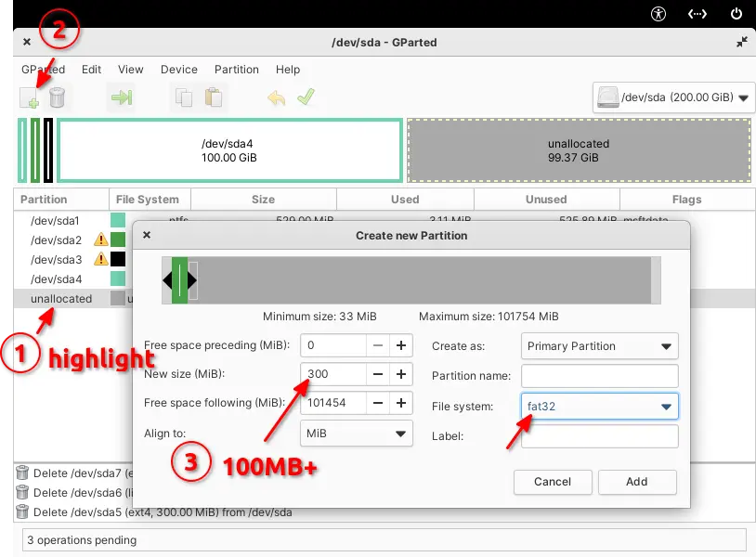Open the Create as Primary Partition dropdown
Screen dimensions: 756x557
[599, 346]
